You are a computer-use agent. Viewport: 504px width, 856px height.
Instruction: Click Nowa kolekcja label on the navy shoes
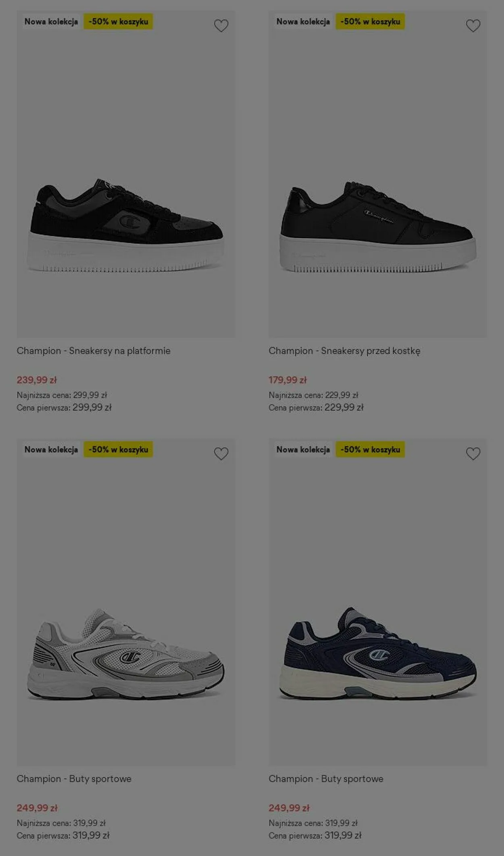303,449
